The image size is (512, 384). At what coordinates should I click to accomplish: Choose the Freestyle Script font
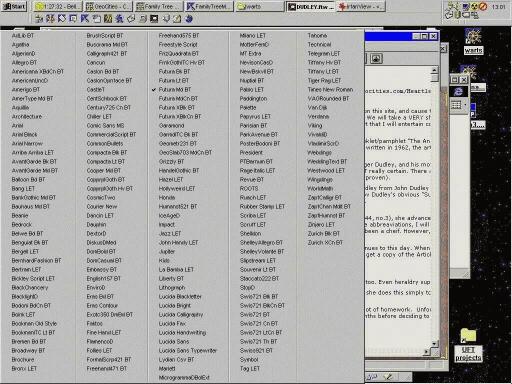178,44
